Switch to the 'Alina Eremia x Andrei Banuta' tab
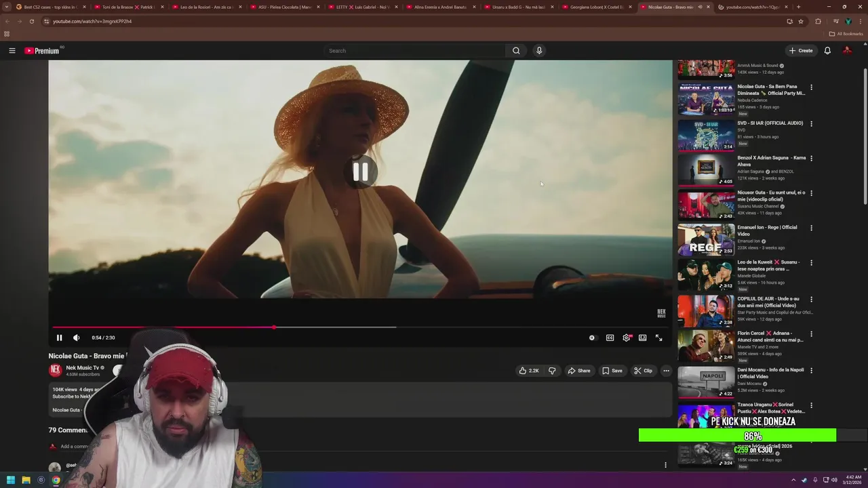The image size is (868, 488). pyautogui.click(x=441, y=7)
